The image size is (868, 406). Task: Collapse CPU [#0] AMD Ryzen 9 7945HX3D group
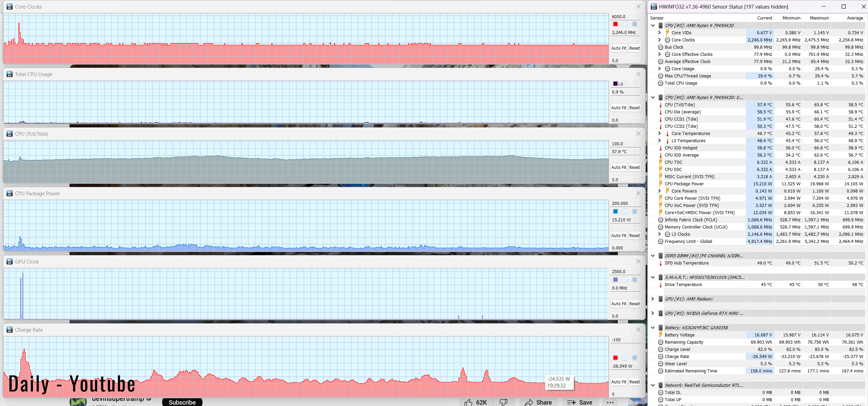653,25
